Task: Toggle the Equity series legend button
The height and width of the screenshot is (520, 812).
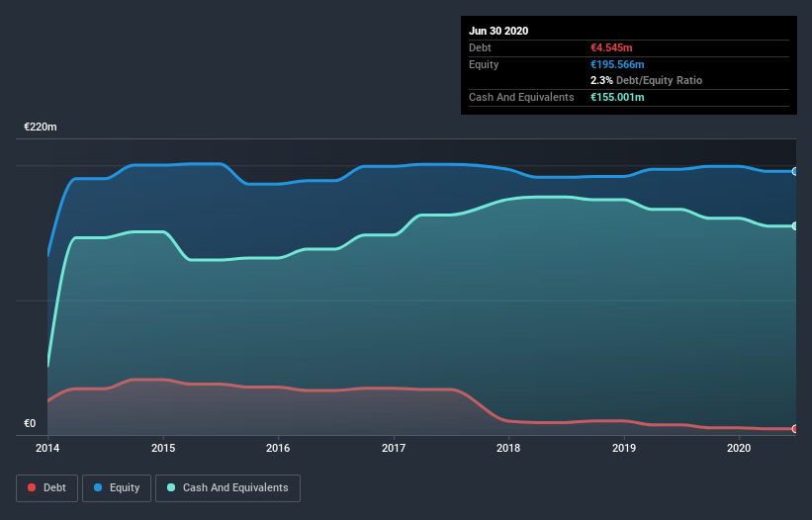Action: 117,488
